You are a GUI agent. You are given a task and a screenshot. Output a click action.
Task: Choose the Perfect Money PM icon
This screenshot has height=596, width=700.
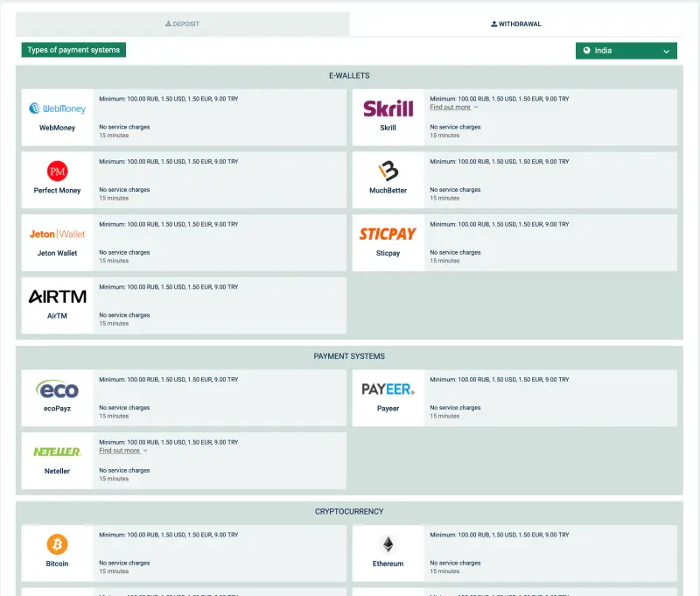(57, 171)
